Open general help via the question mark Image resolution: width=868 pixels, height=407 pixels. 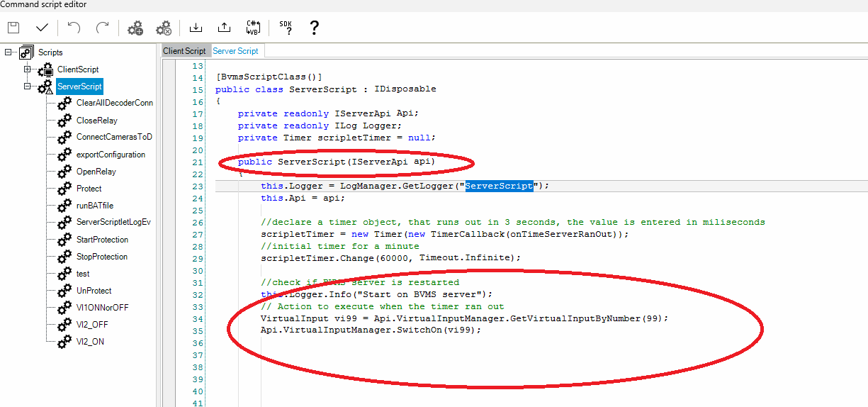pos(314,28)
